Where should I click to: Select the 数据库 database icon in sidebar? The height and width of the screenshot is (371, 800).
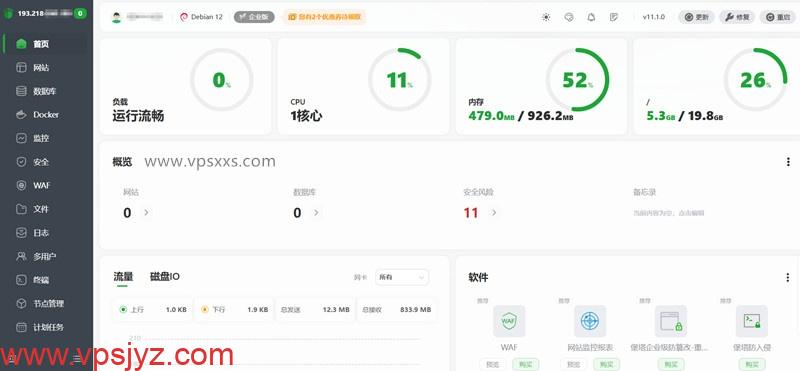21,91
